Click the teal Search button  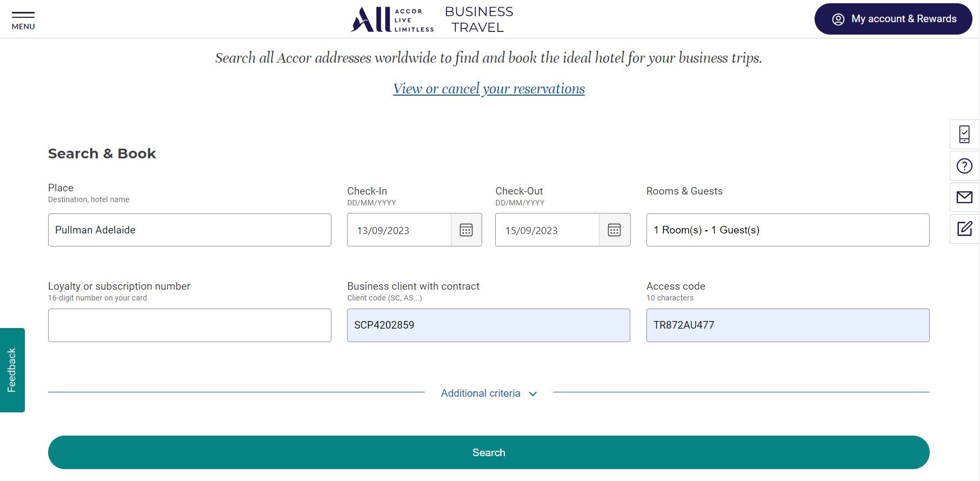pos(489,452)
